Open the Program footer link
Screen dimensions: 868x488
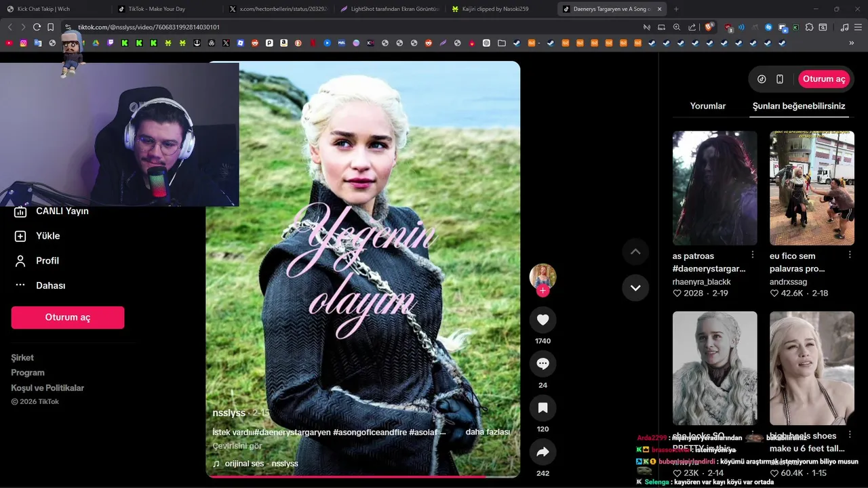[28, 373]
